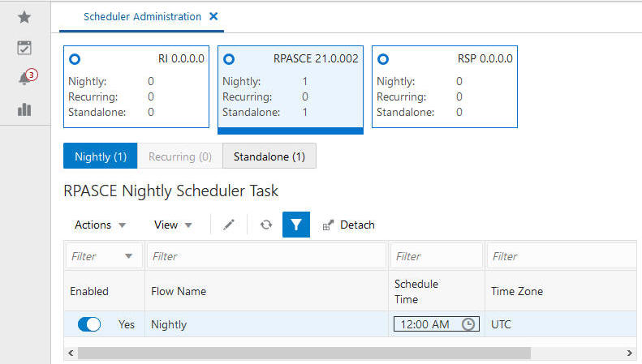Toggle the Query by Example filter icon
Screen dimensions: 642x364
point(296,225)
